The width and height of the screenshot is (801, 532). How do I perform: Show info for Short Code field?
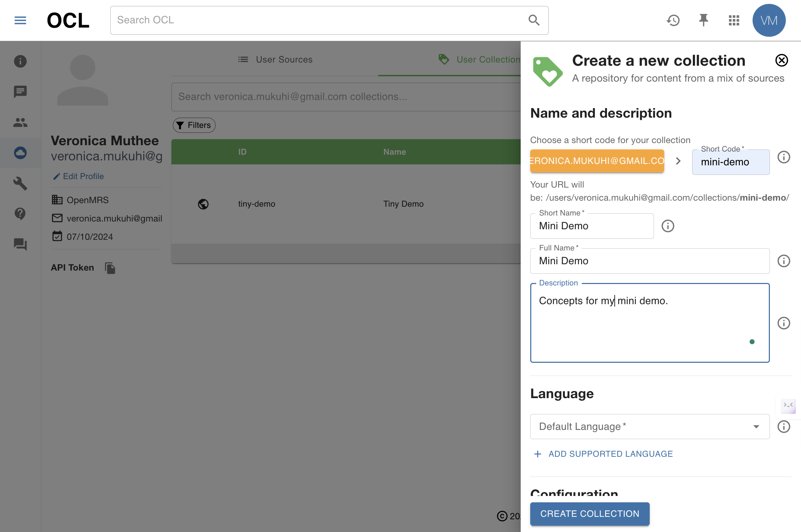[x=784, y=157]
